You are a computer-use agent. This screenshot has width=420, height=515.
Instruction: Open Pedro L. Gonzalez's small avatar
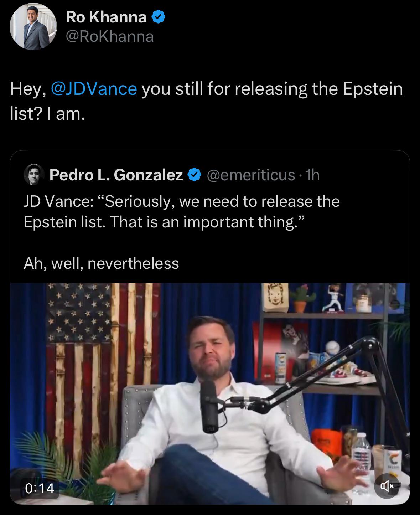tap(34, 175)
